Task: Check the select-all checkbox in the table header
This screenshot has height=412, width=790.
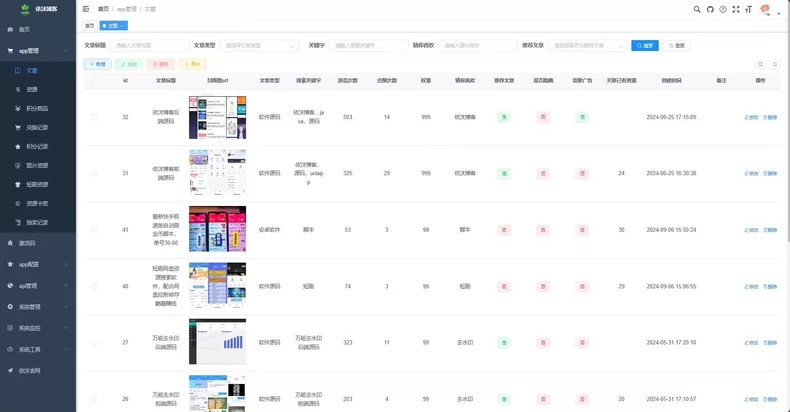Action: (x=94, y=80)
